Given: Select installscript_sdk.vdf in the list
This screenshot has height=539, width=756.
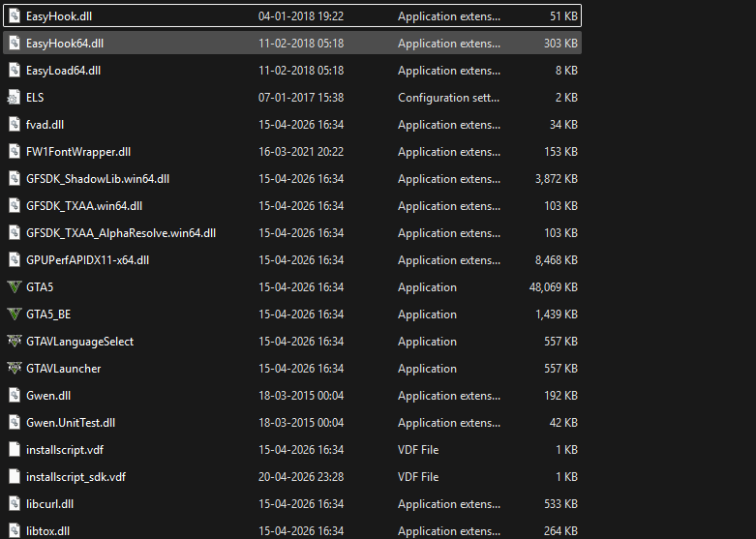Looking at the screenshot, I should point(76,477).
